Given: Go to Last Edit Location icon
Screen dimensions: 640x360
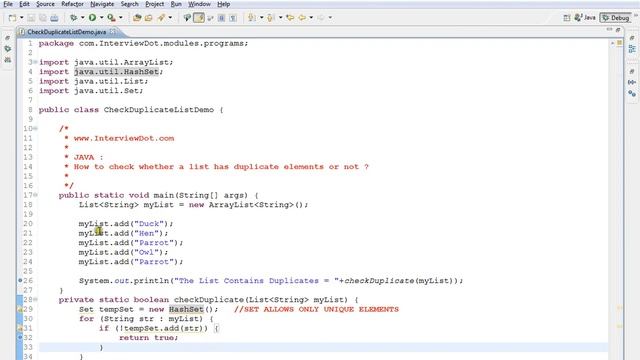Looking at the screenshot, I should (x=290, y=18).
